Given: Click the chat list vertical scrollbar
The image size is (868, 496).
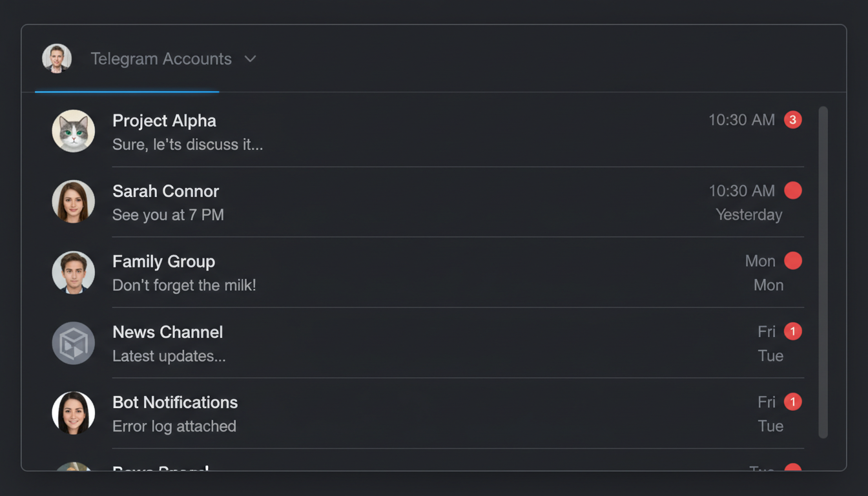Looking at the screenshot, I should pos(823,273).
